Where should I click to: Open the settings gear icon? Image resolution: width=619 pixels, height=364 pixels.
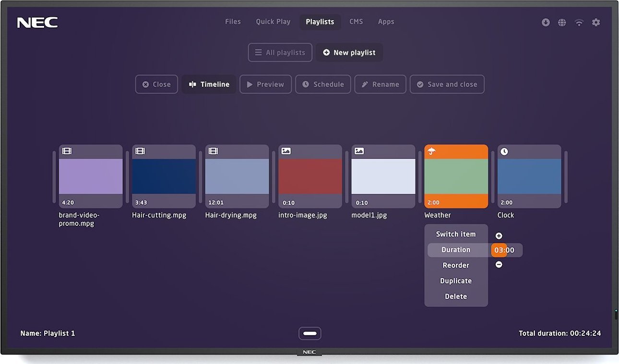click(596, 23)
